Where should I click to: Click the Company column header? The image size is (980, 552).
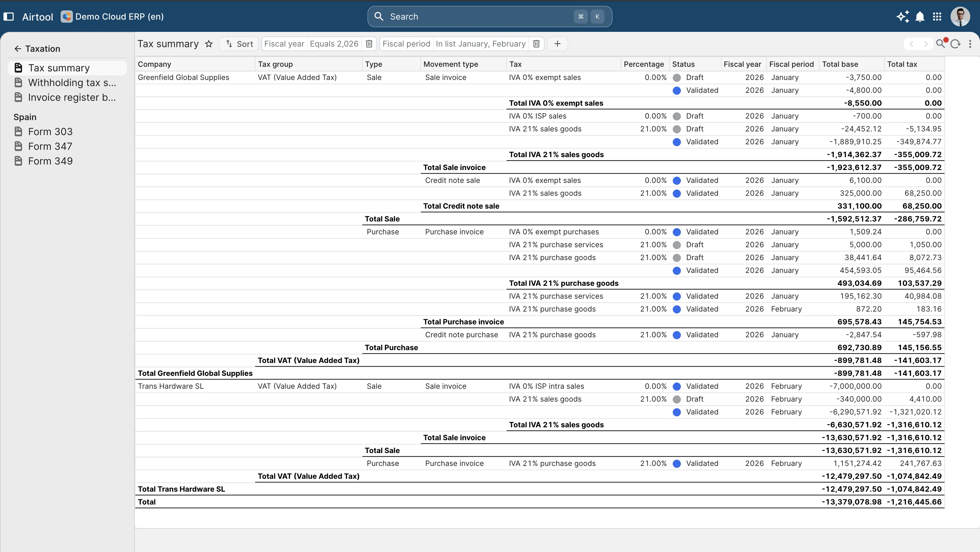pos(195,64)
